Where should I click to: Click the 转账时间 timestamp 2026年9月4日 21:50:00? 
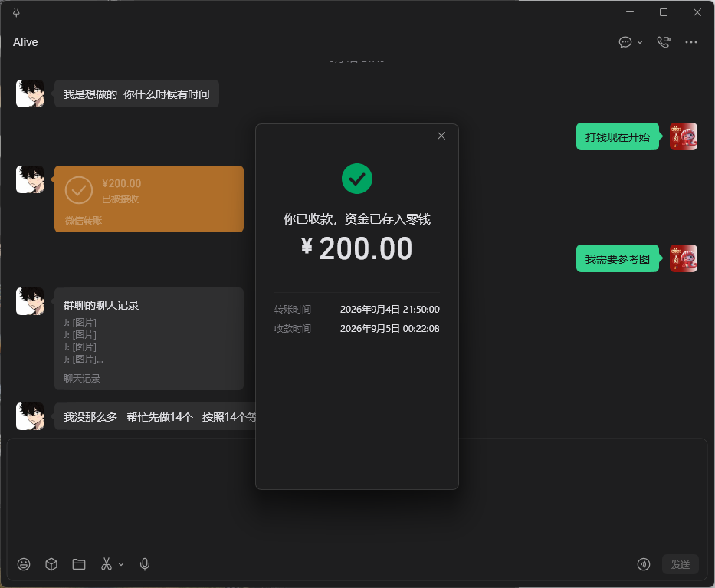(x=390, y=309)
